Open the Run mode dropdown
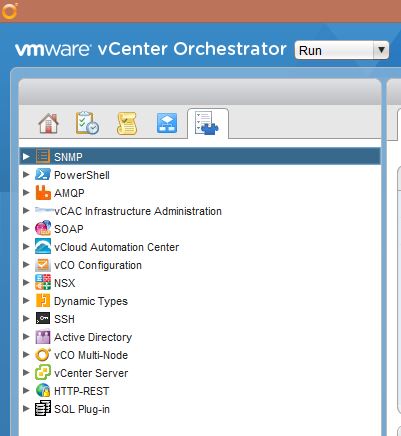Screen dimensions: 401x436 342,50
